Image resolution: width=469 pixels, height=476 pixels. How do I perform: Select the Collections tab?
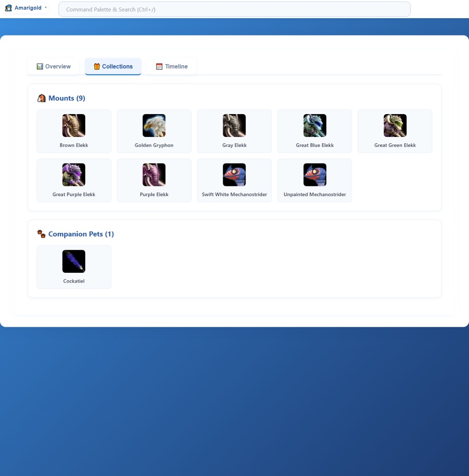pyautogui.click(x=113, y=66)
